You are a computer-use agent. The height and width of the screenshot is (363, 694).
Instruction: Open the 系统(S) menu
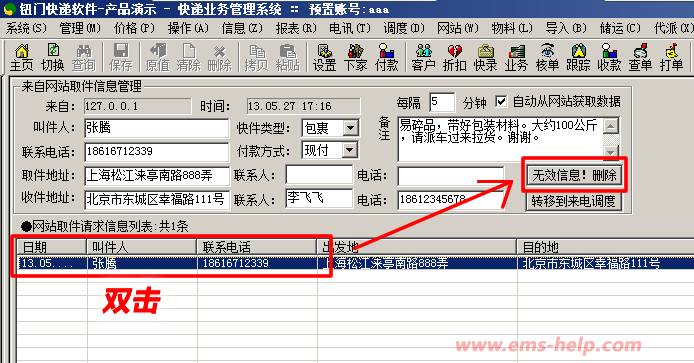(26, 28)
